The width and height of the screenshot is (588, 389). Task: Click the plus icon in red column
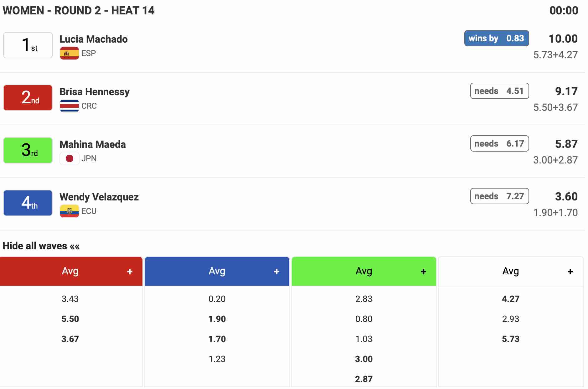pos(130,272)
